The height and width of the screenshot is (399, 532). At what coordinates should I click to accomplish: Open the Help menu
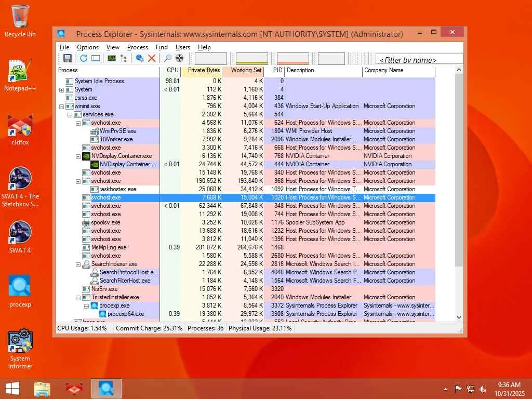204,47
